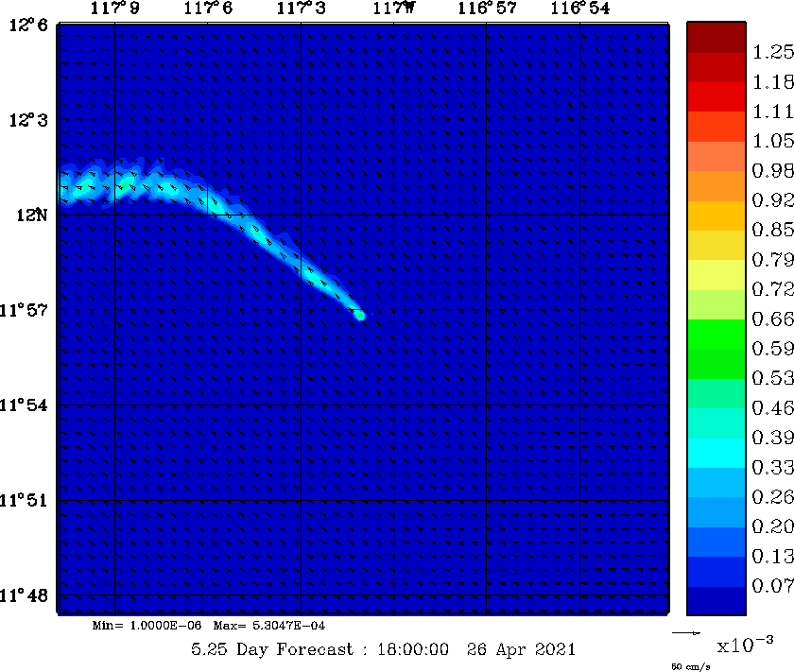Click the "0.33" colorbar value
The image size is (794, 672).
click(x=773, y=468)
